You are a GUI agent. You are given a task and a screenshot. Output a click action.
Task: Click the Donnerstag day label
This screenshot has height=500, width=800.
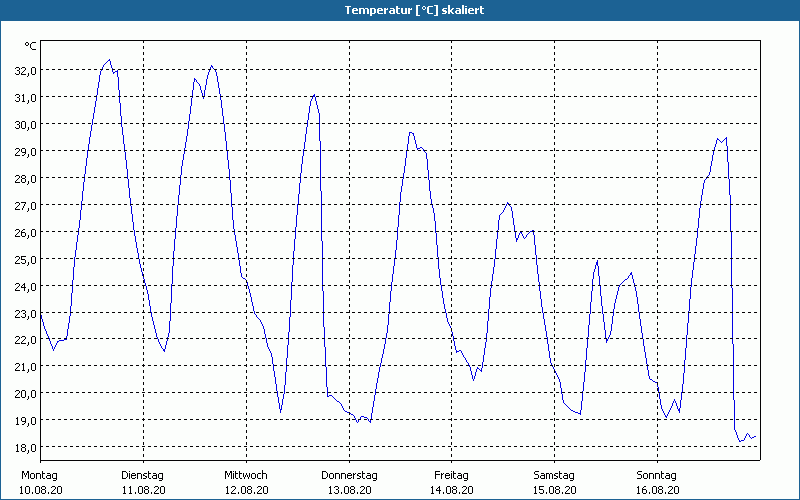[349, 476]
